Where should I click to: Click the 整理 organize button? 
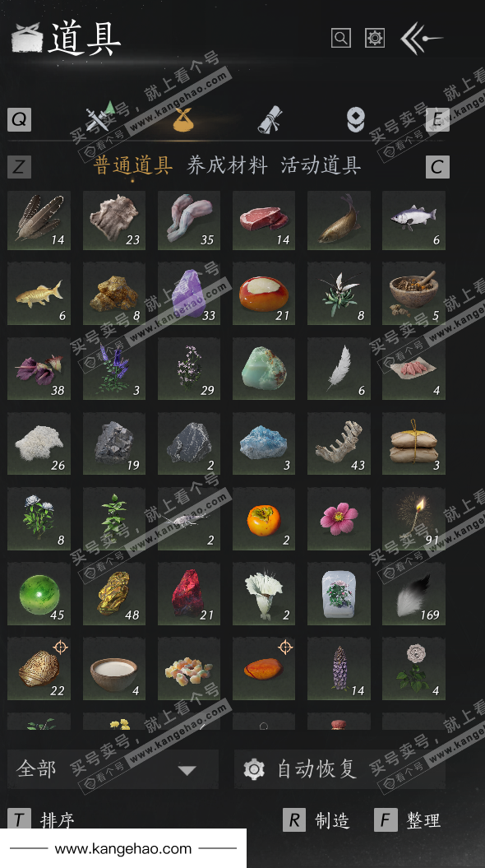(x=408, y=819)
